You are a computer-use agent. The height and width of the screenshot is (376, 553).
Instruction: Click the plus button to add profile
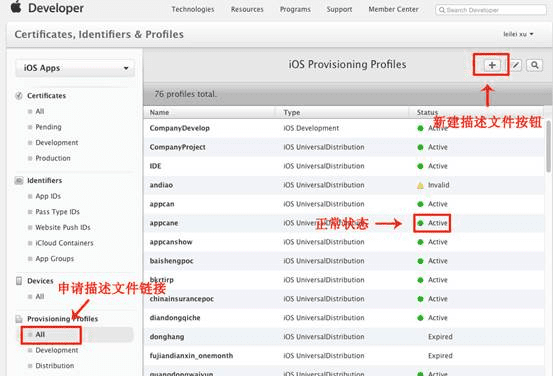(492, 65)
